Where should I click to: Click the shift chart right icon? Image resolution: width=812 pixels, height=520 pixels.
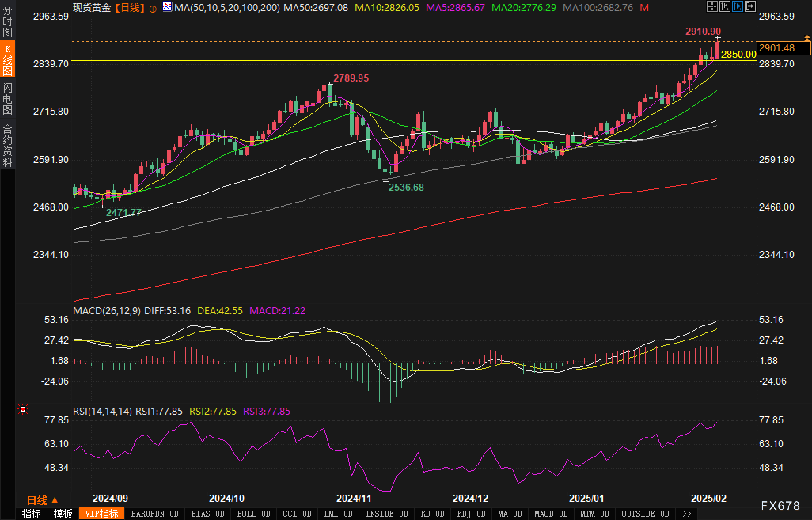click(750, 6)
